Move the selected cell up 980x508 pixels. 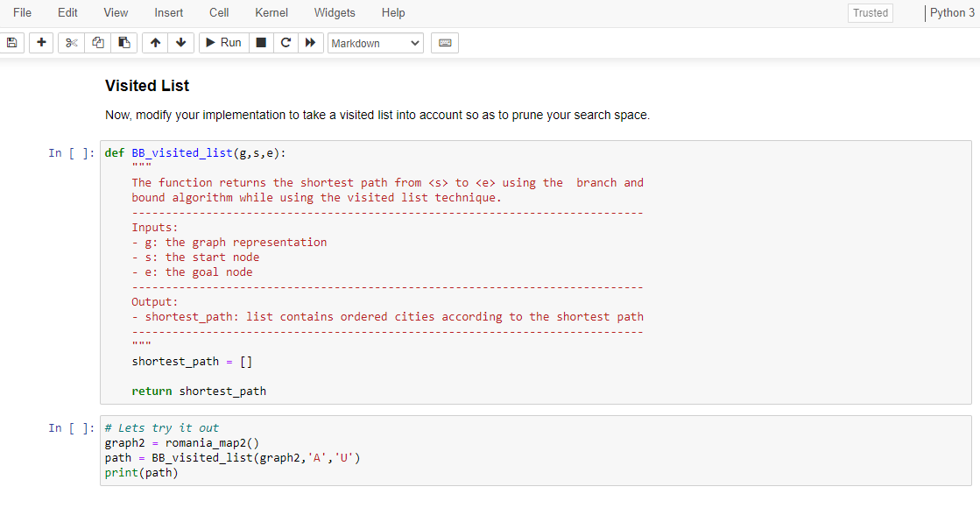click(155, 42)
